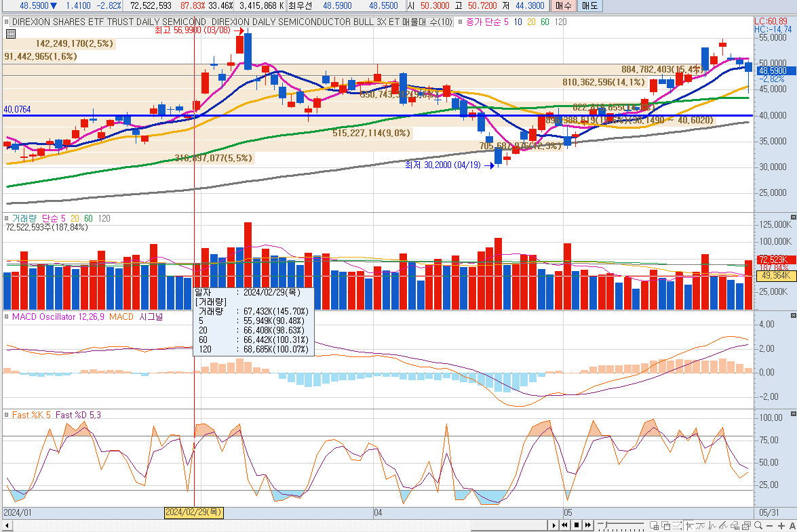Click the play arrow at scrollbar end
This screenshot has height=532, width=797.
(x=554, y=525)
